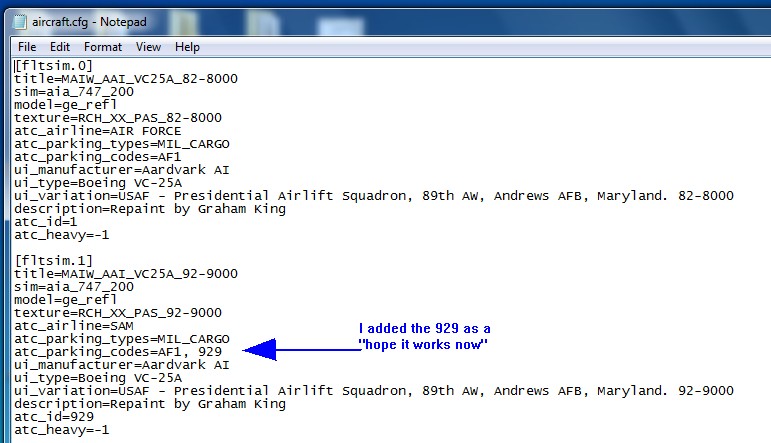Click ui_manufacturer=Aardvark AI line under fltsim.0
The height and width of the screenshot is (443, 771).
tap(122, 170)
